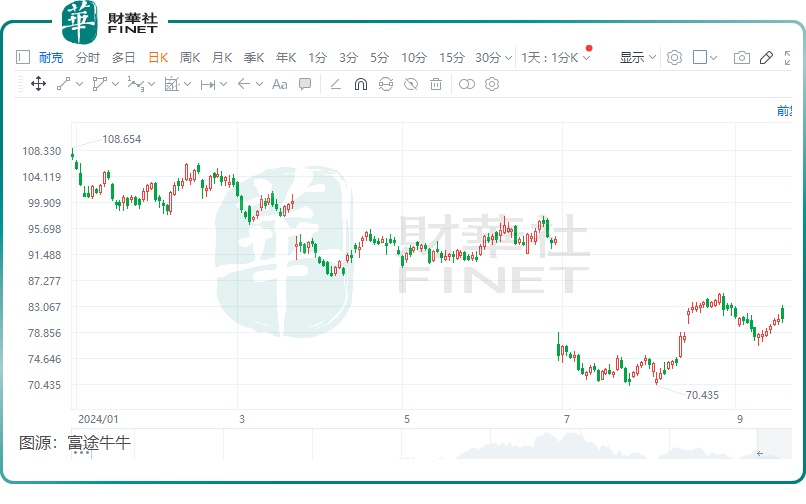
Task: Open the square layout selector dropdown
Action: (x=705, y=58)
